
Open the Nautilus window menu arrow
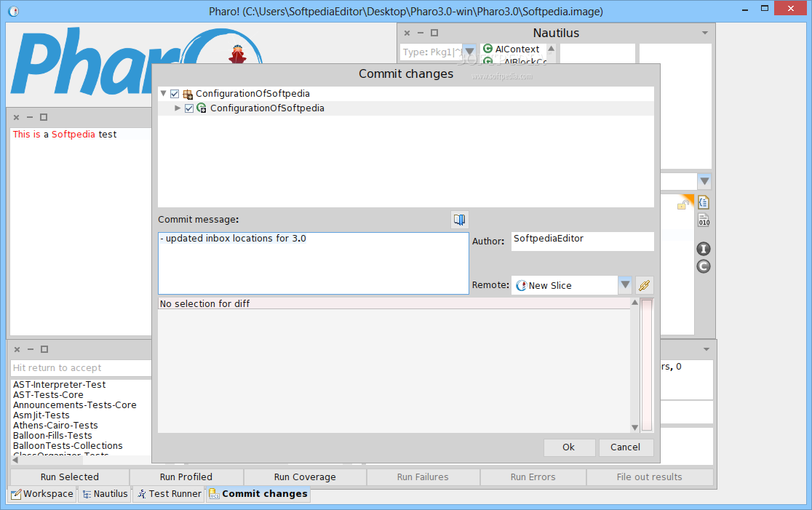tap(705, 33)
